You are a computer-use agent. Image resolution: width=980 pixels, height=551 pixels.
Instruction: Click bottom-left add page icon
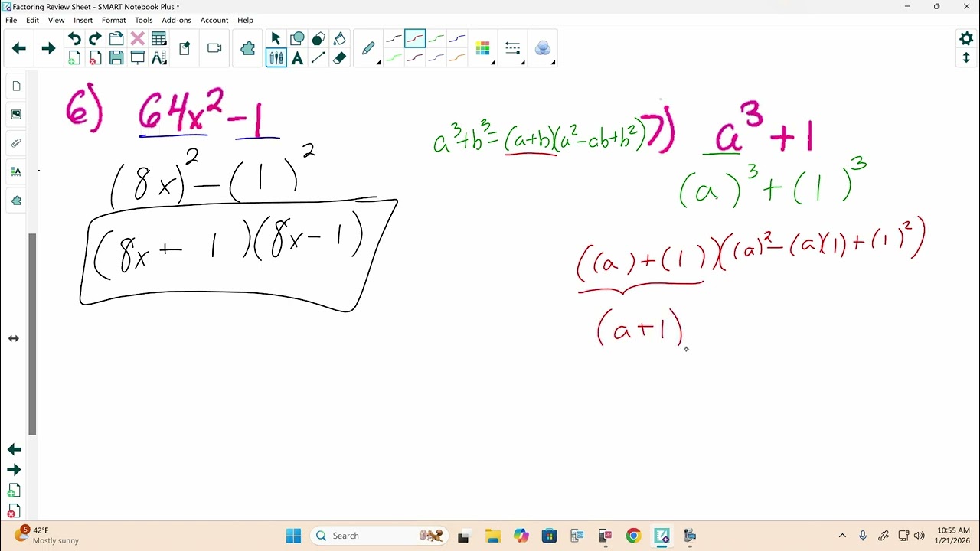tap(14, 491)
